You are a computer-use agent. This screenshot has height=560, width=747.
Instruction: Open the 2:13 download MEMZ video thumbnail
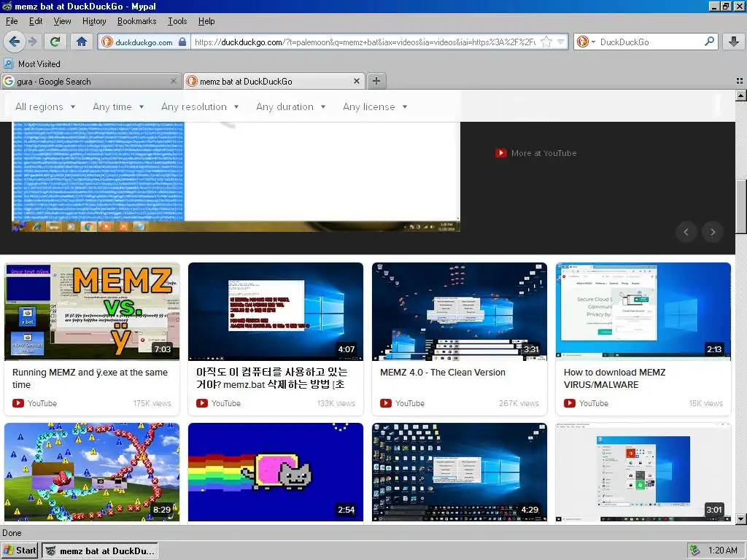pos(643,311)
